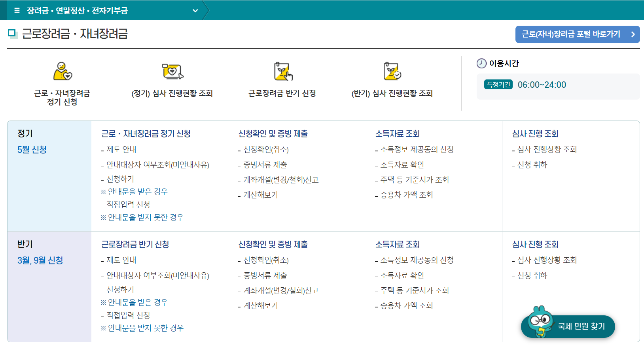
Task: Click 신청확인(취소) in the 반기 row
Action: pos(266,260)
